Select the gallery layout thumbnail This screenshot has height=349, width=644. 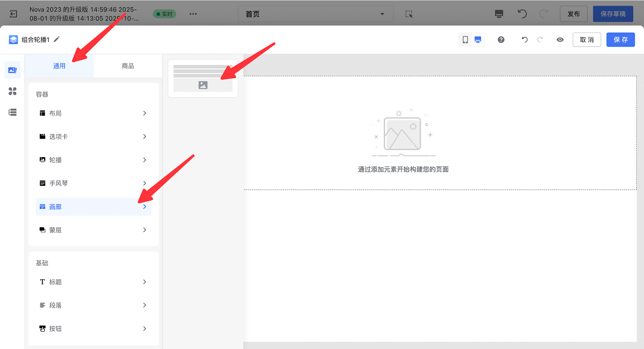point(203,78)
